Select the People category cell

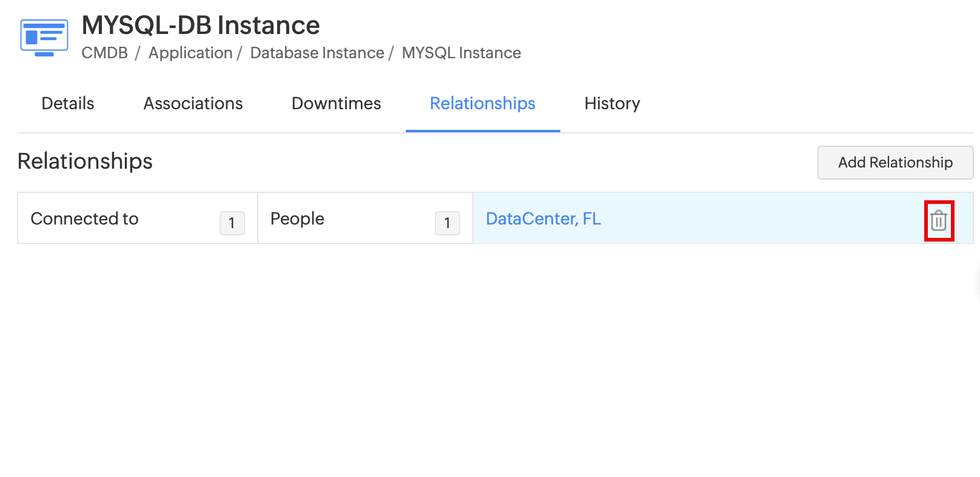[297, 218]
